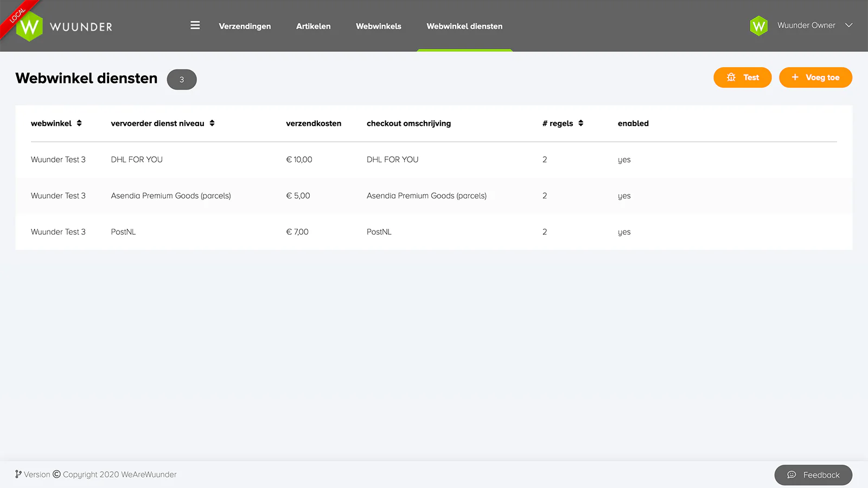Image resolution: width=868 pixels, height=488 pixels.
Task: Click enabled yes value in PostNL row
Action: click(624, 232)
